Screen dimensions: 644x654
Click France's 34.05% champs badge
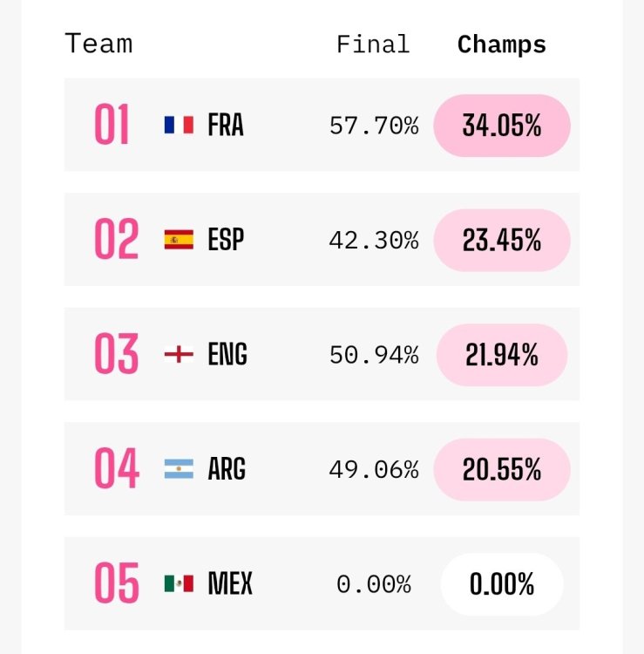[502, 126]
